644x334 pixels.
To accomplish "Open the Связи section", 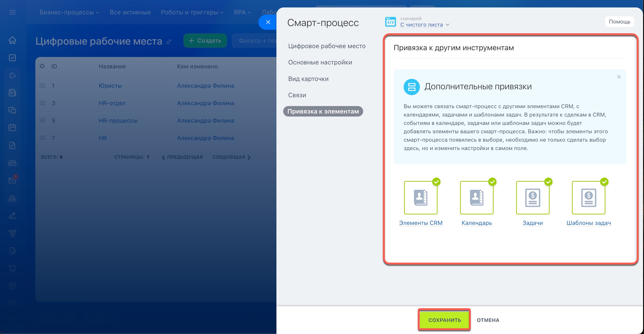I will click(x=297, y=95).
